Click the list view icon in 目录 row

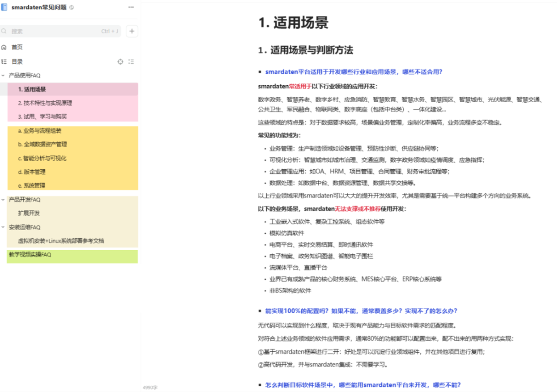click(131, 61)
